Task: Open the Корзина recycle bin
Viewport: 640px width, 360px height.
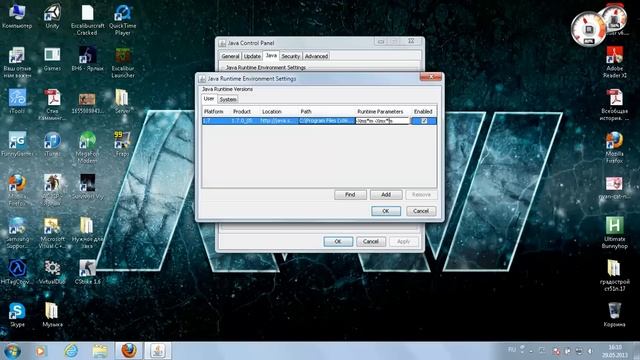Action: tap(614, 315)
